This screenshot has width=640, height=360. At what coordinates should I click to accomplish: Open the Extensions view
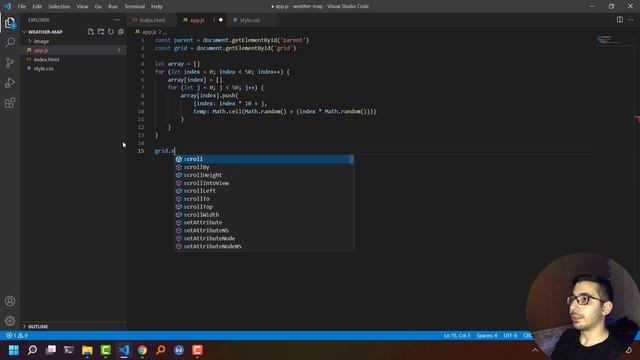click(10, 102)
